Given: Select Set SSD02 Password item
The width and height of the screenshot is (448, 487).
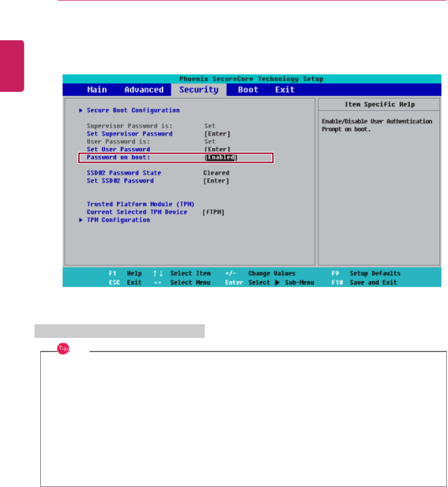Looking at the screenshot, I should tap(120, 181).
